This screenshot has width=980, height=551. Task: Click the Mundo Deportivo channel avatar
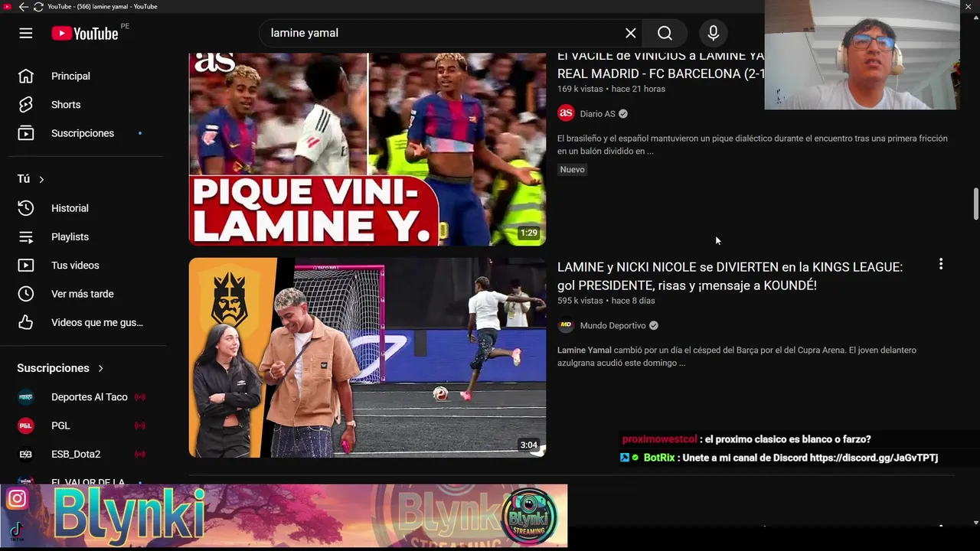coord(566,325)
